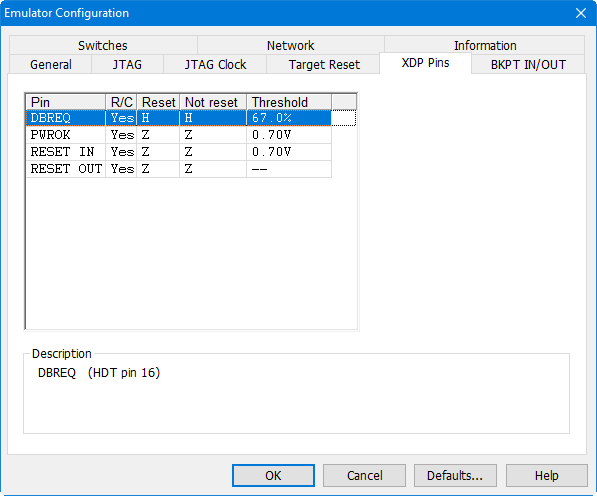597x496 pixels.
Task: Select the RESET OUT pin row
Action: tap(179, 169)
